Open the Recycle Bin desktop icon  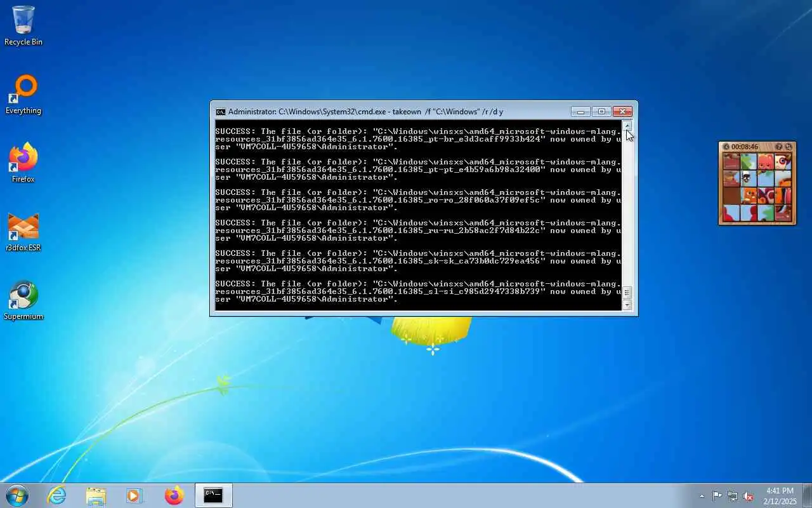point(23,25)
